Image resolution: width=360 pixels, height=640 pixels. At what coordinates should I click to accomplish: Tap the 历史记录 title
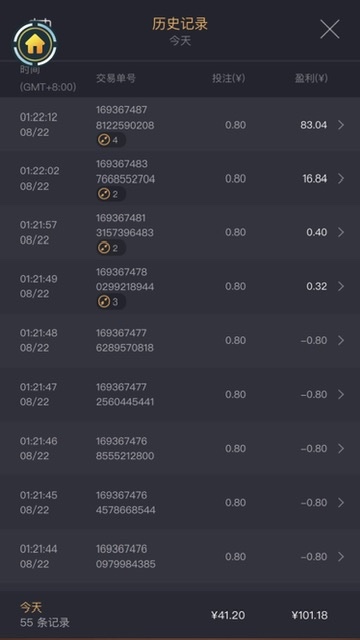(x=180, y=24)
